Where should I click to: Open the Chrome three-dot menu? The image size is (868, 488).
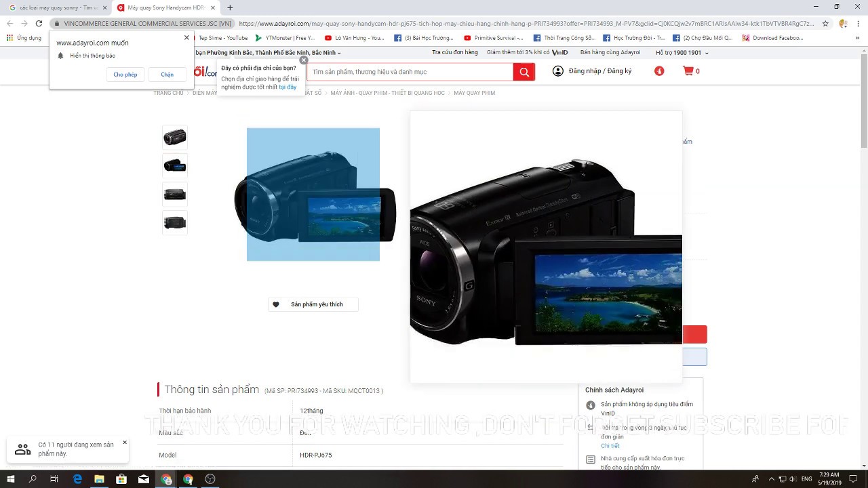click(859, 23)
